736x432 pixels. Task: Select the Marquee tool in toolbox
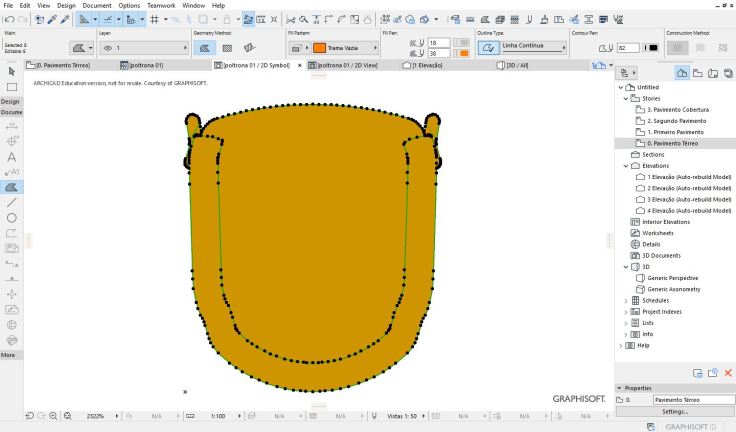[x=12, y=87]
